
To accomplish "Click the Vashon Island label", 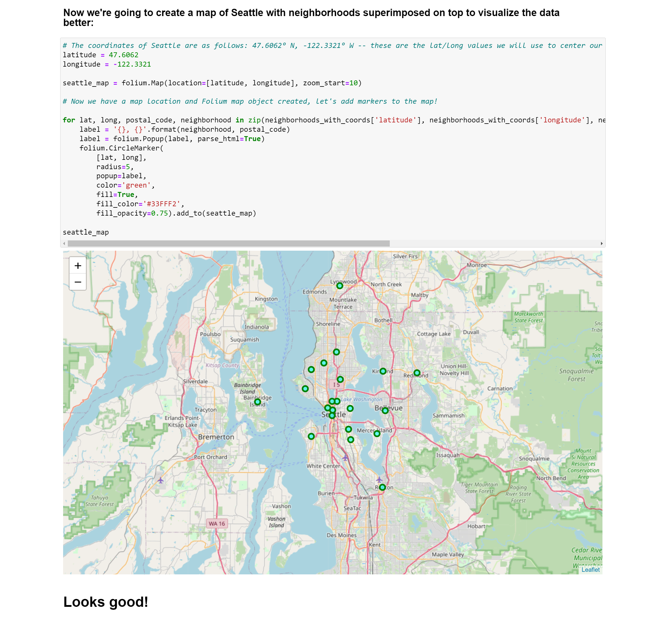I will pyautogui.click(x=276, y=522).
